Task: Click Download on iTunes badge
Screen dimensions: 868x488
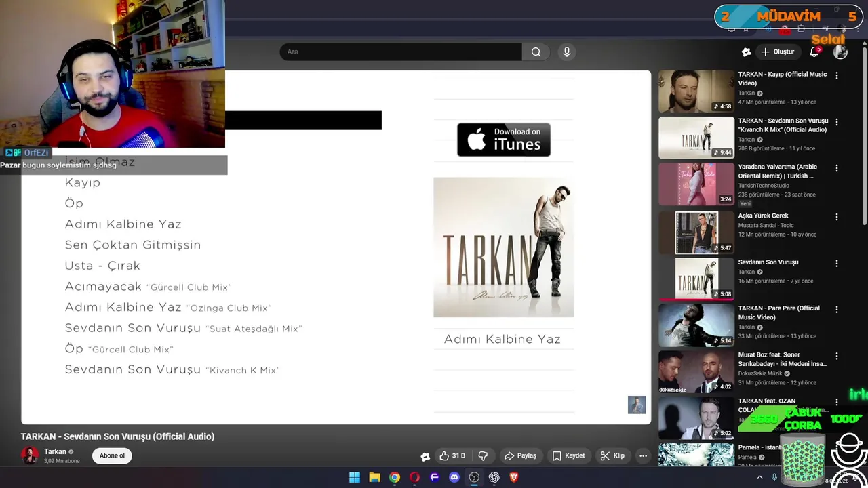Action: coord(504,140)
